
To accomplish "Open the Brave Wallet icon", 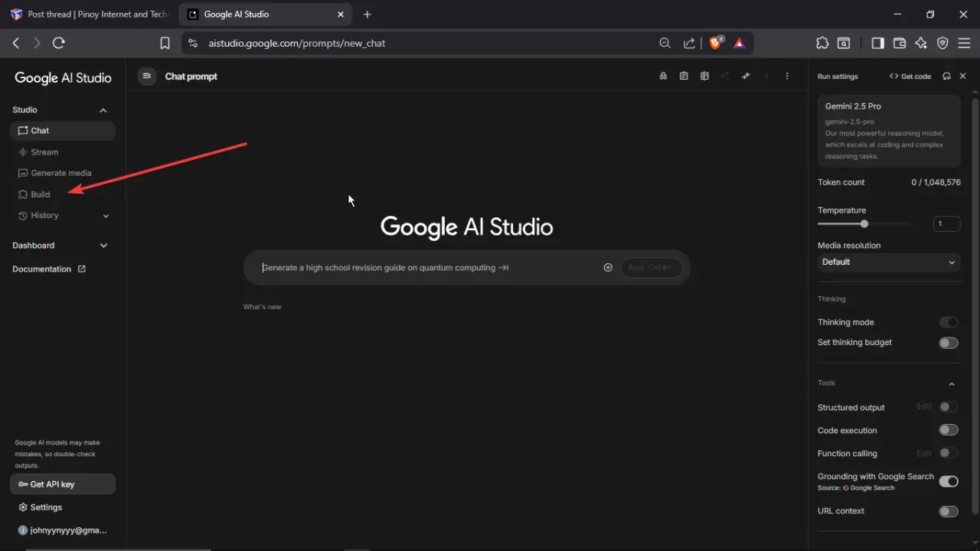I will 900,44.
